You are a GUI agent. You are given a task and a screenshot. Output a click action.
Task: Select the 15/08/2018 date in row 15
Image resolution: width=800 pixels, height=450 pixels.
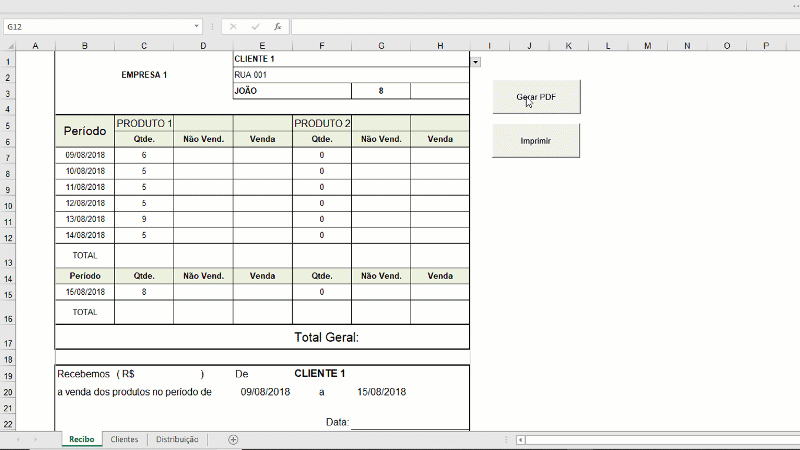pos(85,292)
